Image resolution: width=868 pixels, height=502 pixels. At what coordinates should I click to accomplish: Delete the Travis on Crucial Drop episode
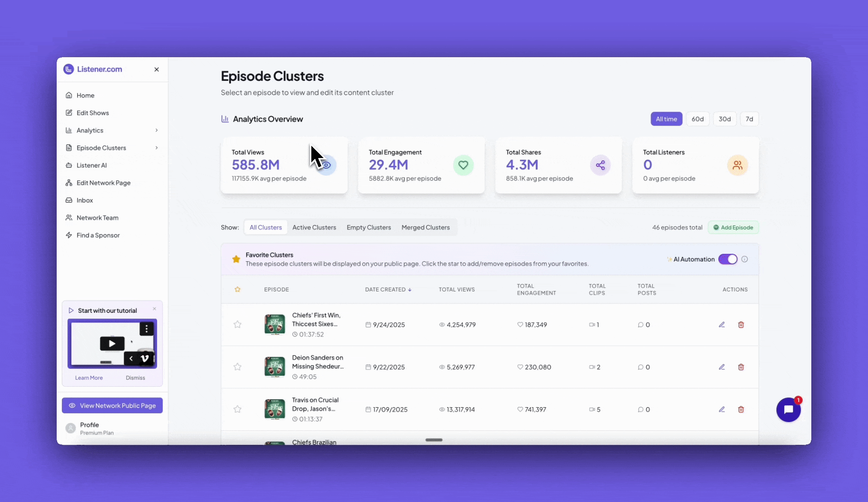coord(741,409)
